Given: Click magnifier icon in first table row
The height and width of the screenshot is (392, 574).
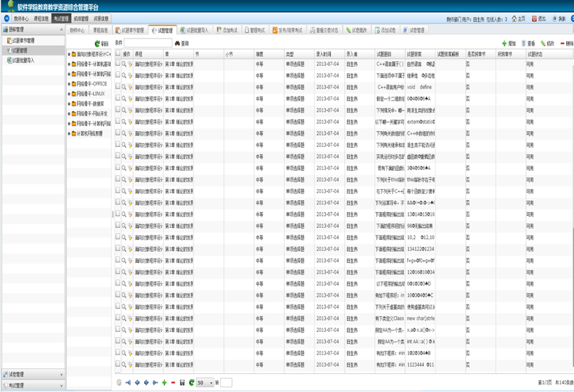Looking at the screenshot, I should [124, 64].
